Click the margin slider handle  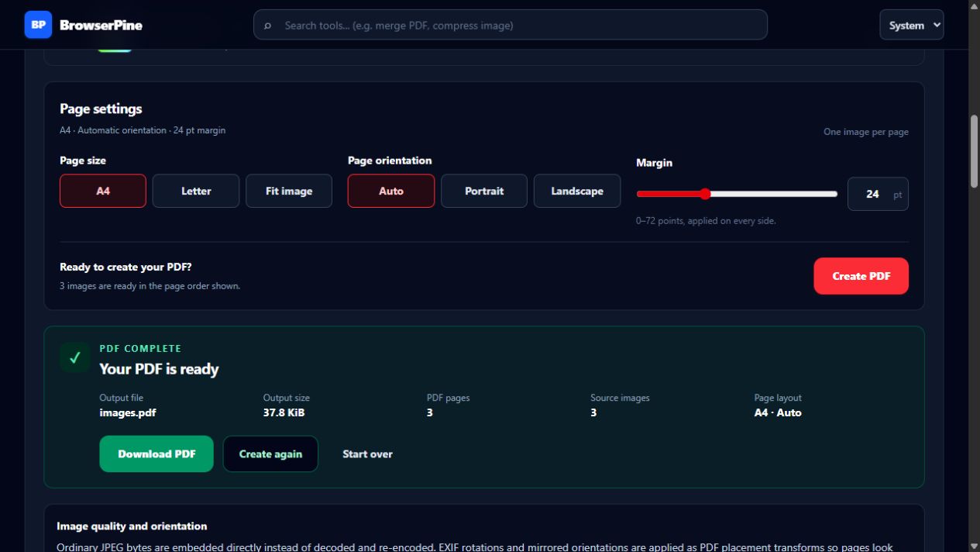click(705, 194)
